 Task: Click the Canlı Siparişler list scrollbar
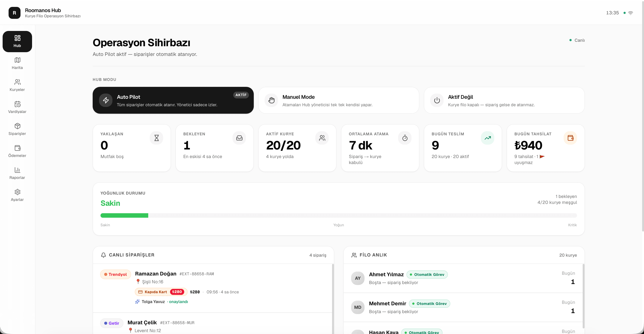[x=333, y=299]
